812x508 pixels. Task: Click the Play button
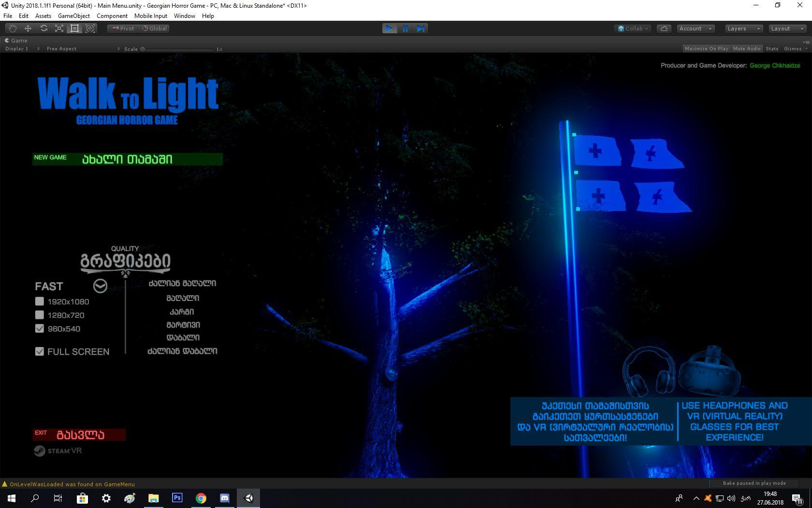[x=389, y=29]
